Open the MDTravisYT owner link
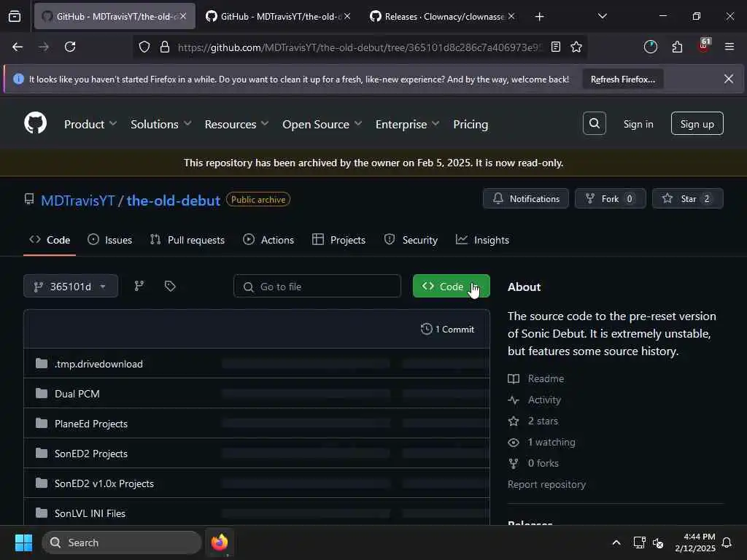 [x=77, y=200]
